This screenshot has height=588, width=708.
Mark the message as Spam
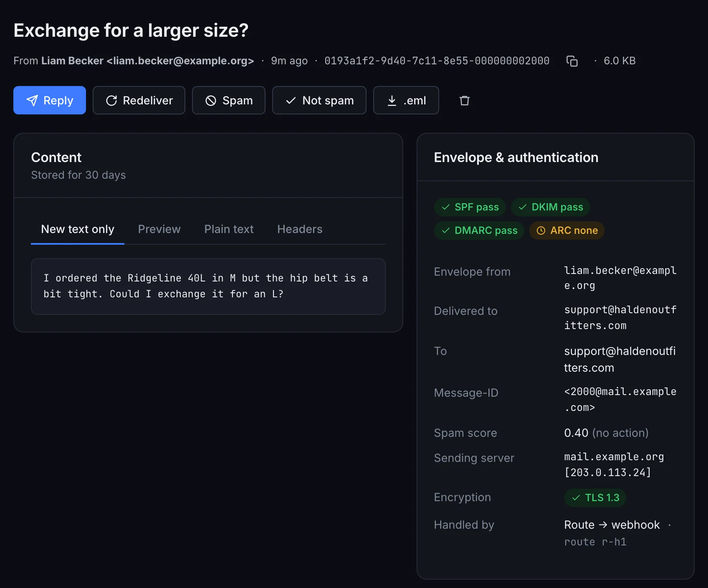229,100
